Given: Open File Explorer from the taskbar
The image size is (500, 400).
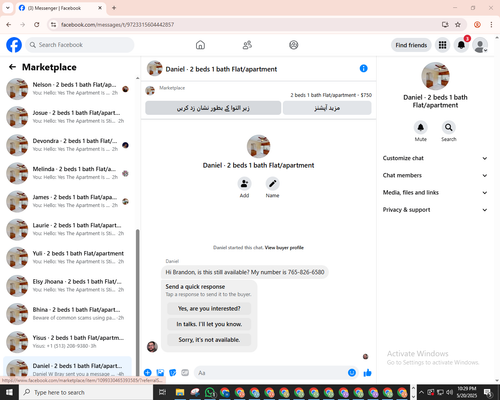Looking at the screenshot, I should (180, 392).
